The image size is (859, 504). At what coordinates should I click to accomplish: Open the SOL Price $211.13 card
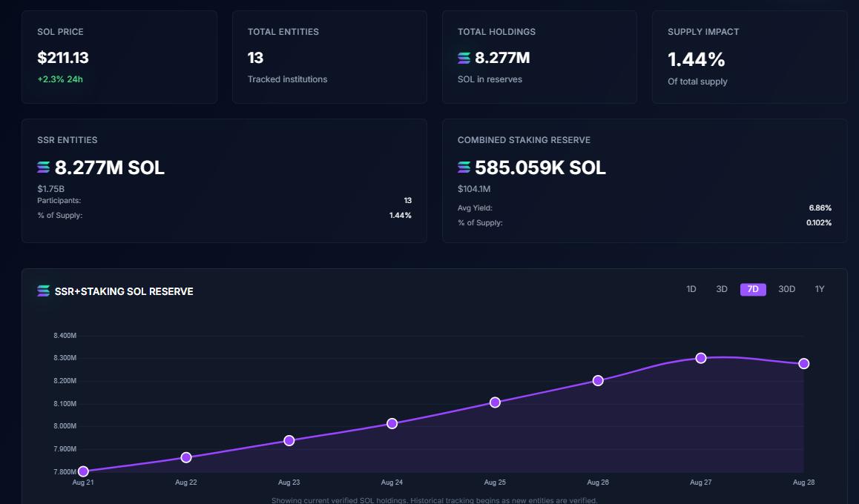point(119,57)
